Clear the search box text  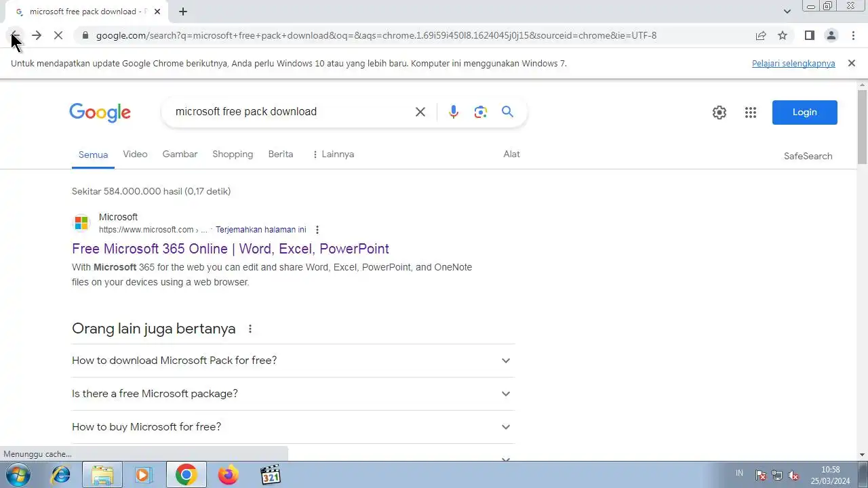point(420,112)
